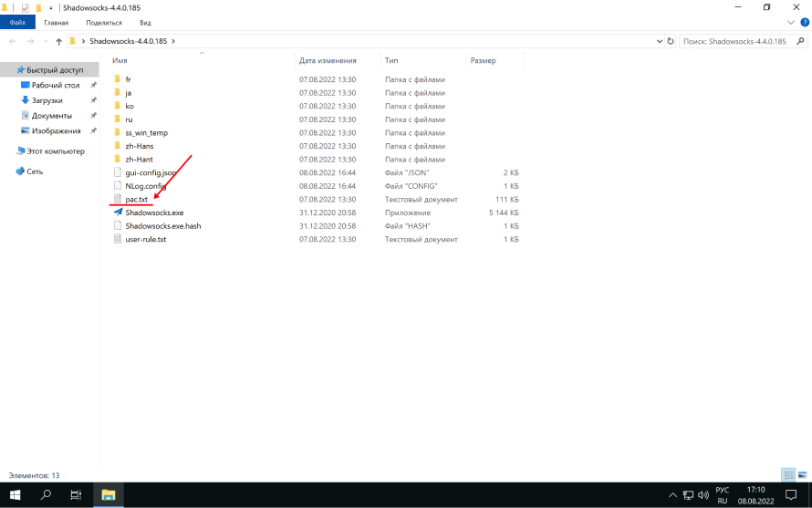Viewport: 812px width, 508px height.
Task: Expand the breadcrumb chevron after Shadowsocks-4.4.0.185
Action: point(173,41)
